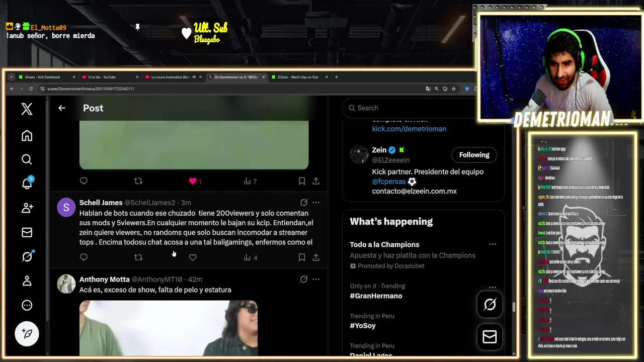Screen dimensions: 644x362
Task: Click the browser back arrow
Action: pos(12,89)
